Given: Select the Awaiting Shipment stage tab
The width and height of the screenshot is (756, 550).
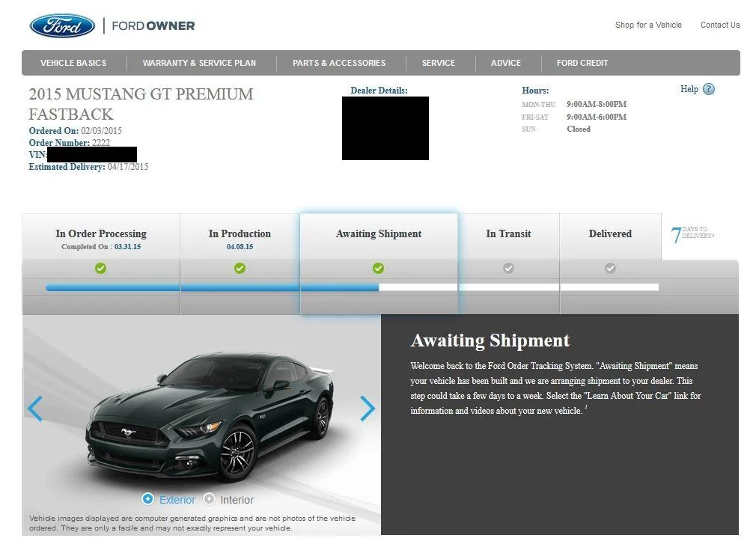Looking at the screenshot, I should (x=379, y=237).
